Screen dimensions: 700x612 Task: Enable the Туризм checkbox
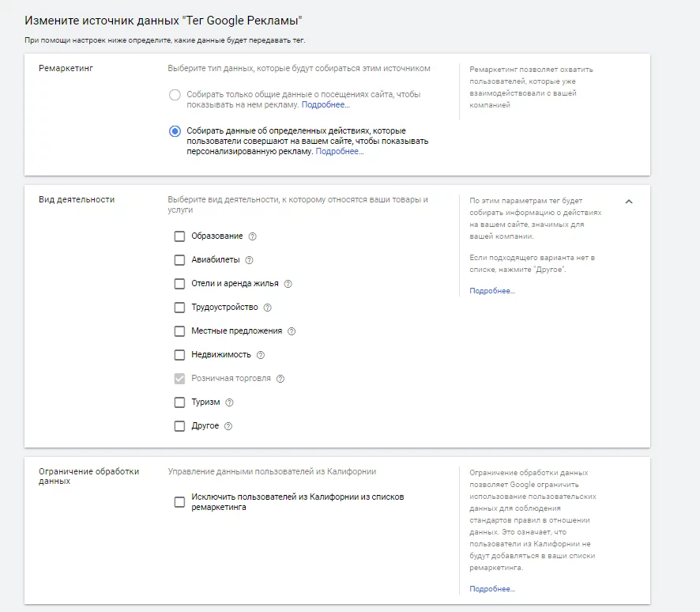pos(179,402)
